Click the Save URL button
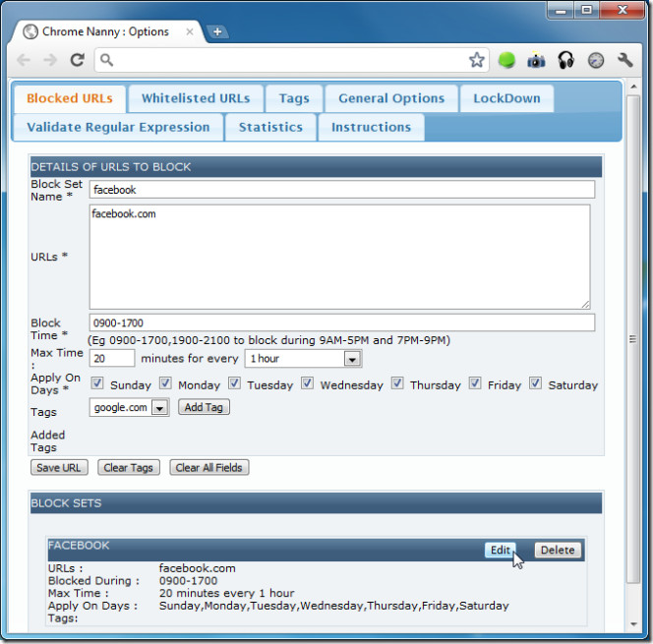Viewport: 653px width, 644px height. pyautogui.click(x=59, y=467)
